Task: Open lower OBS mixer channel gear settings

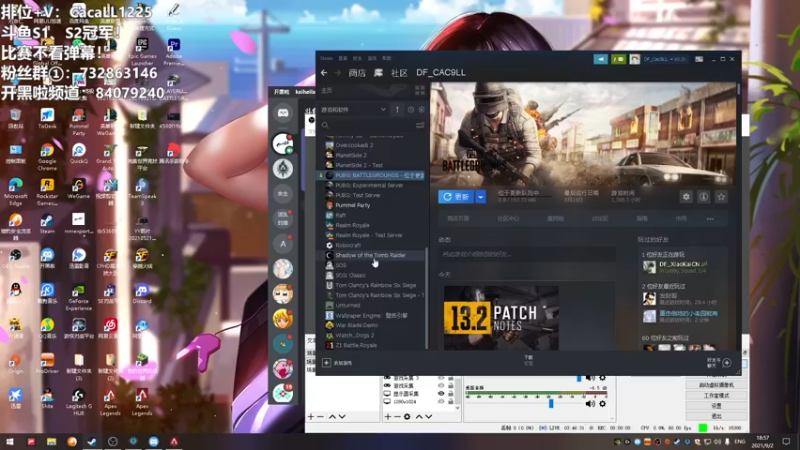Action: coord(603,404)
